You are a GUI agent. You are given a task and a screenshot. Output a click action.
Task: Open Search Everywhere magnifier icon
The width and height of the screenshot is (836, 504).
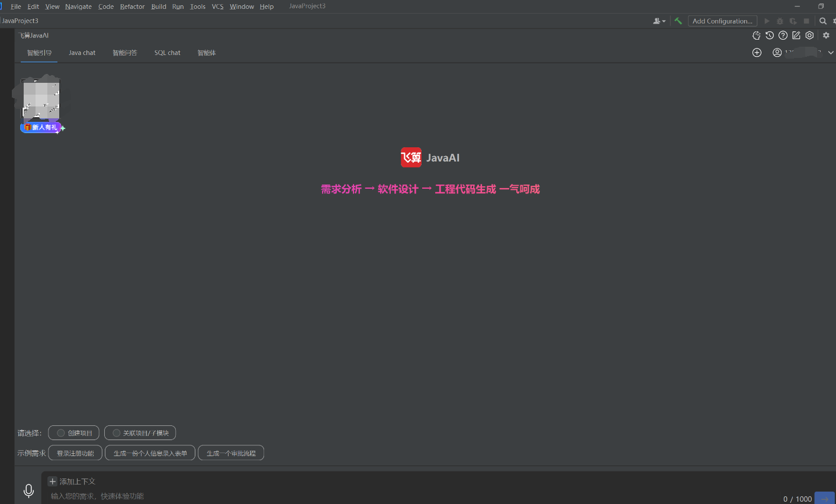[x=822, y=21]
